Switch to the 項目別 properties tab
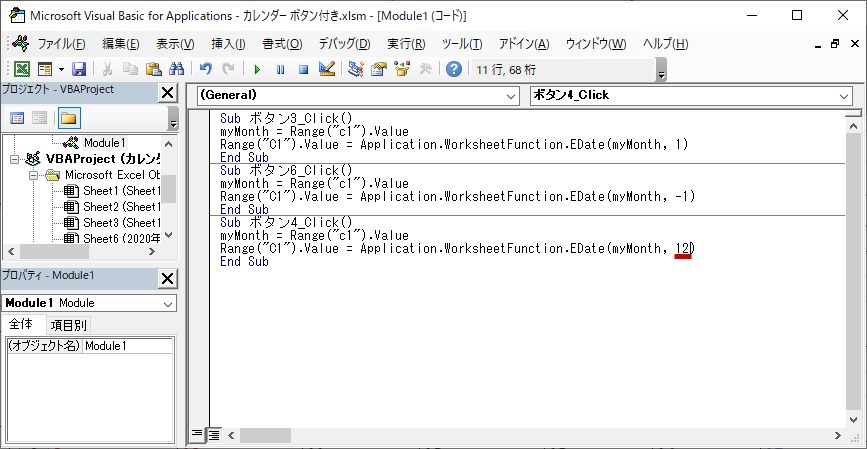 coord(68,325)
